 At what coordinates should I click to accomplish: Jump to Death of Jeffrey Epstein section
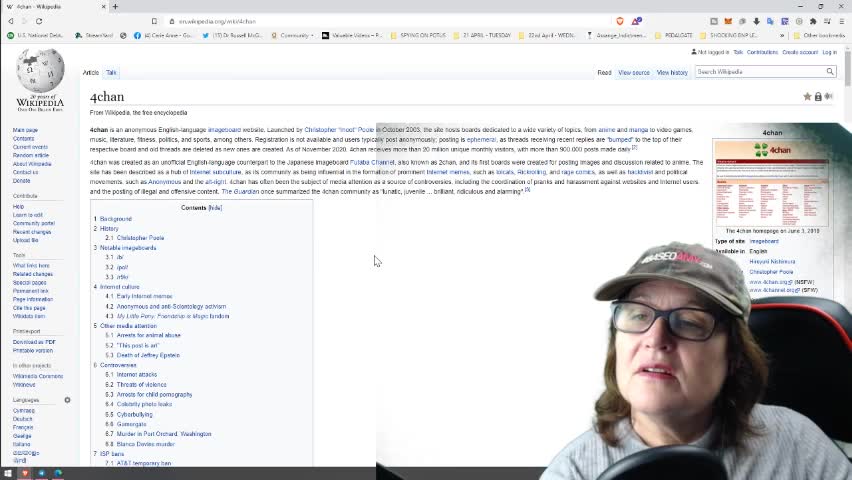coord(148,355)
